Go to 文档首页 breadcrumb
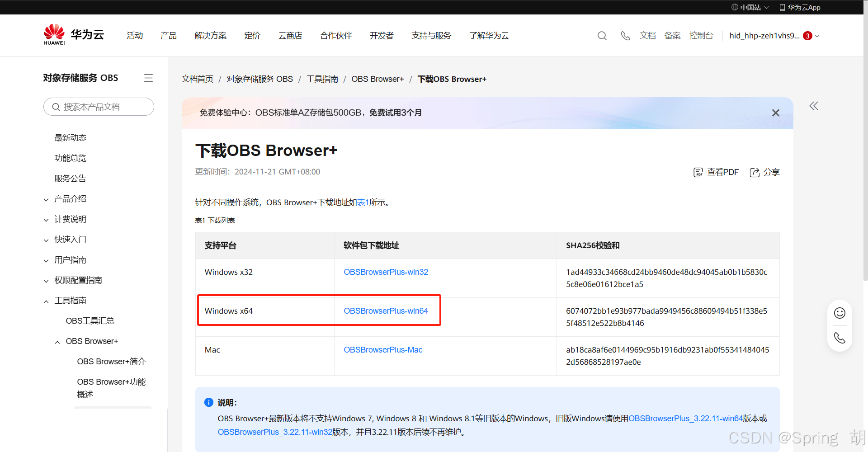The width and height of the screenshot is (868, 452). click(x=198, y=79)
